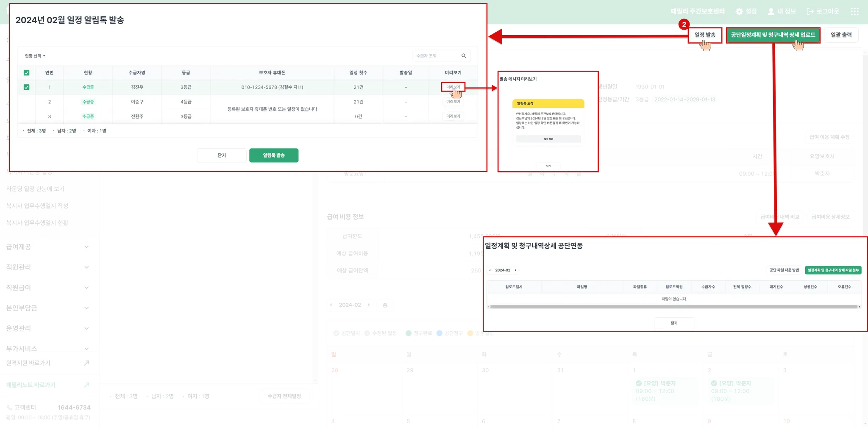Open 설정 gear icon in top bar
Image resolution: width=868 pixels, height=430 pixels.
pos(739,11)
